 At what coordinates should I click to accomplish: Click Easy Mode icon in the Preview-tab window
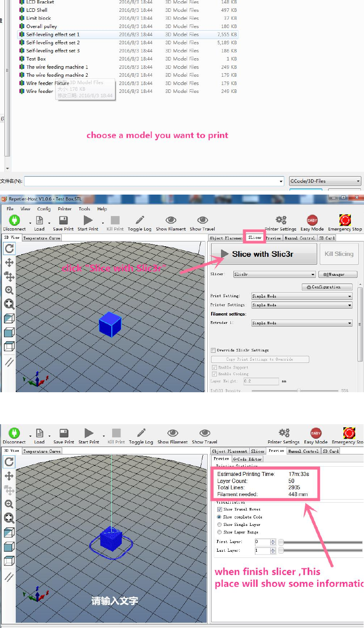click(x=316, y=433)
